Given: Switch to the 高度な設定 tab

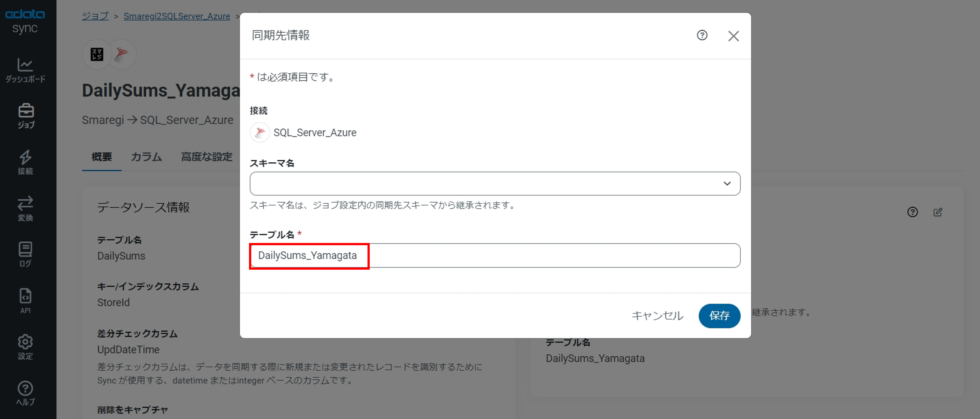Looking at the screenshot, I should tap(206, 157).
